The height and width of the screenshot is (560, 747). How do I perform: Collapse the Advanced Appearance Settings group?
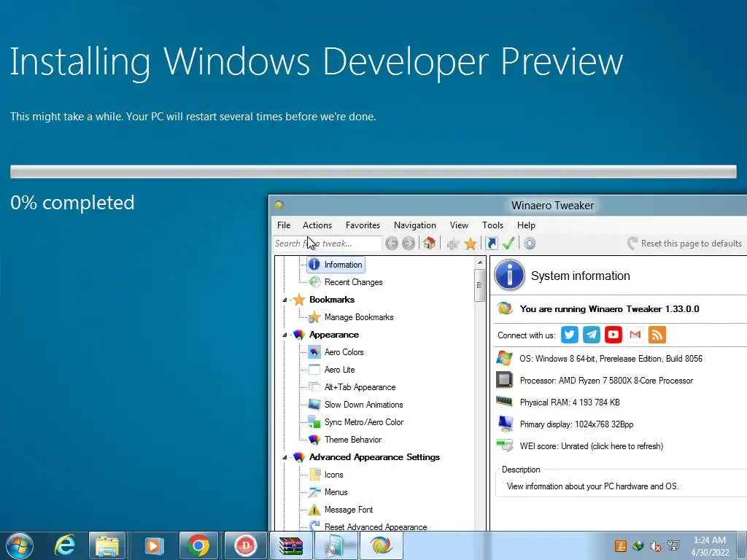click(x=285, y=458)
